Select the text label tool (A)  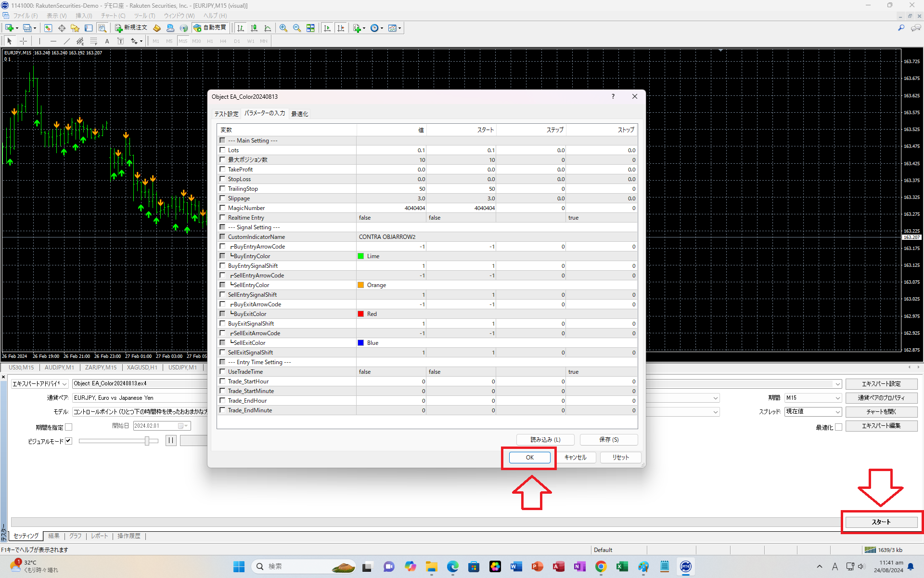coord(107,41)
